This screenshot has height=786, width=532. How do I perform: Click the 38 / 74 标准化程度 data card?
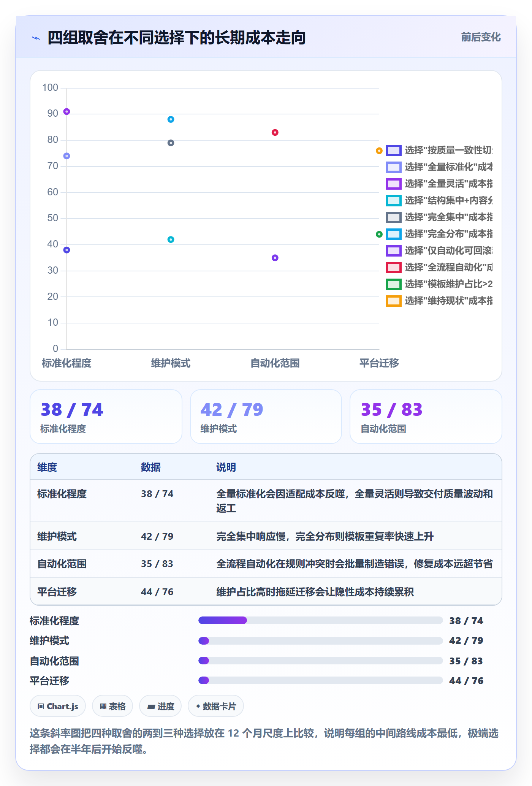(106, 417)
